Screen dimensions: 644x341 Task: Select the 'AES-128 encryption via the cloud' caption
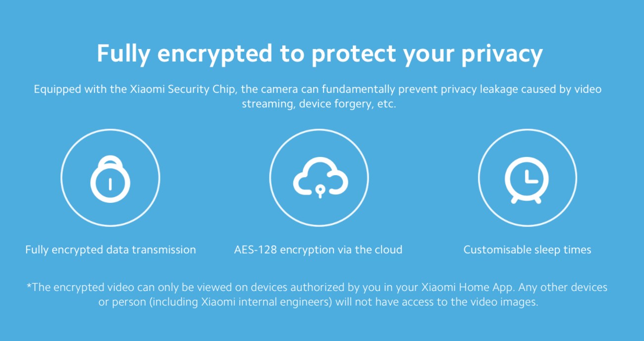tap(318, 250)
